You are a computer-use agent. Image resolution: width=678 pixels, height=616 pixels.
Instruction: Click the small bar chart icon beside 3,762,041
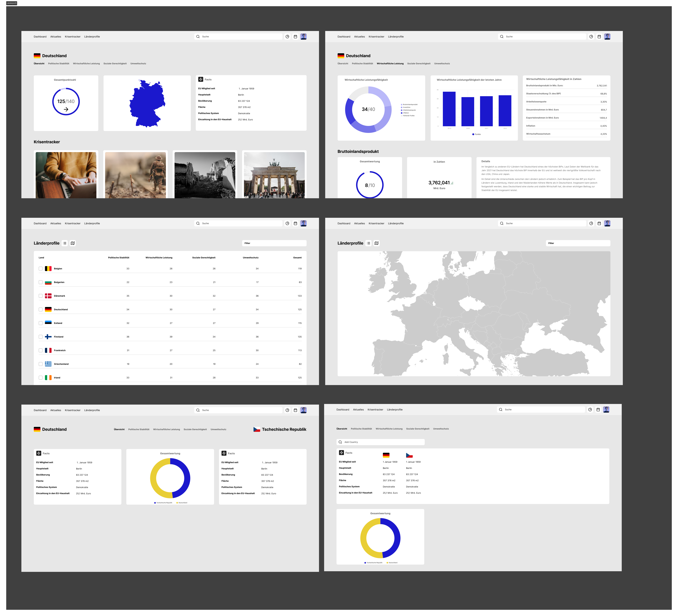(x=452, y=183)
